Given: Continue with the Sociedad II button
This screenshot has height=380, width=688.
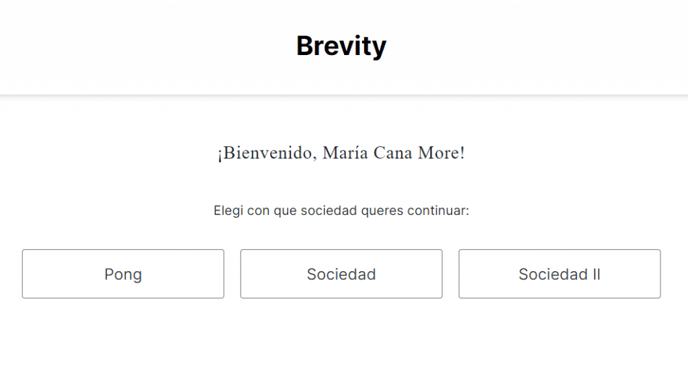Looking at the screenshot, I should pos(559,274).
